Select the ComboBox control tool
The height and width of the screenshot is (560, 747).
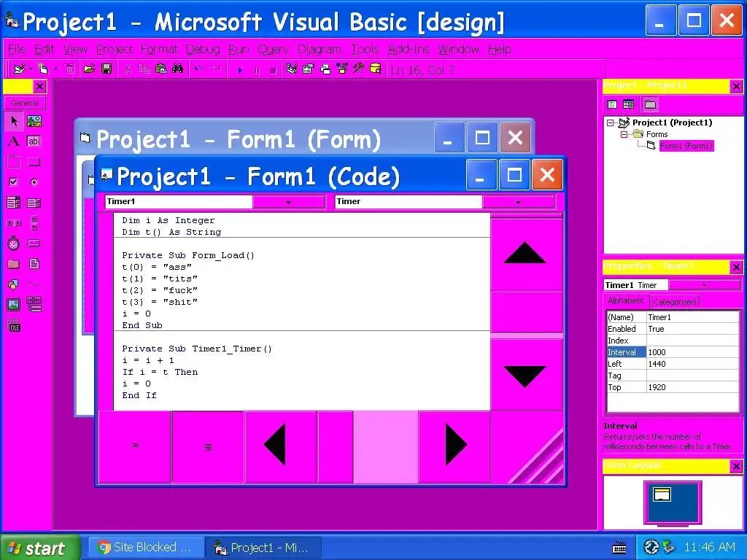14,203
